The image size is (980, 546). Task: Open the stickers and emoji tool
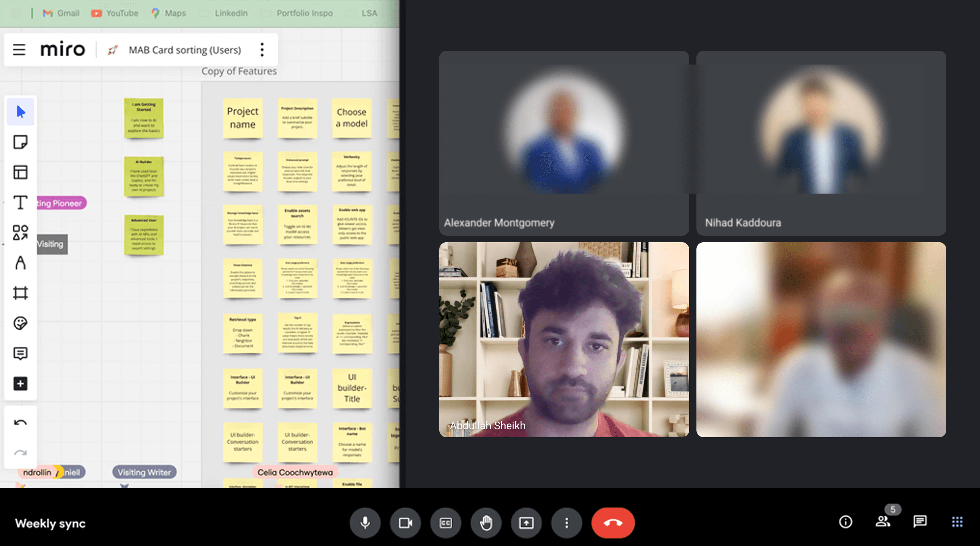pos(20,323)
